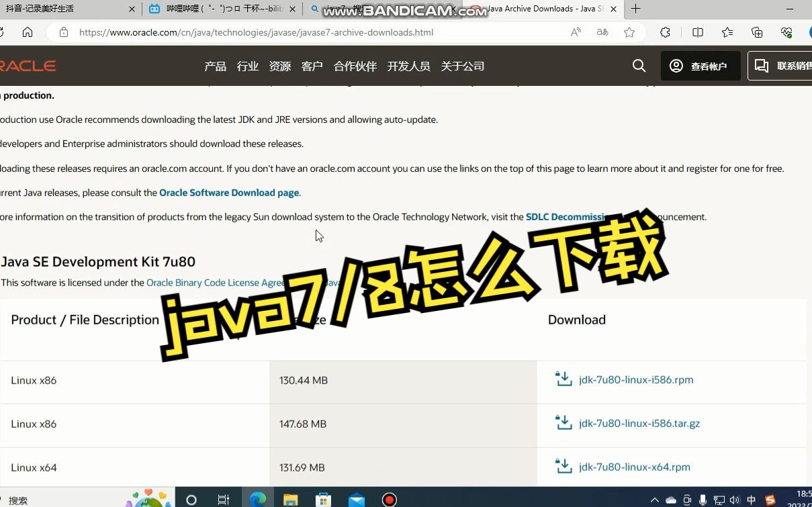Viewport: 812px width, 507px height.
Task: Expand hidden system tray icons
Action: [x=655, y=500]
